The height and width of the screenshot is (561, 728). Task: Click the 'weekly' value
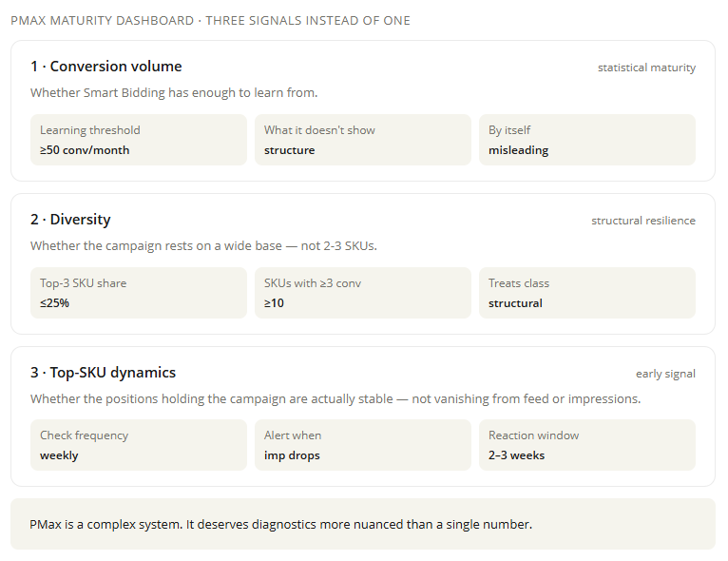[59, 455]
